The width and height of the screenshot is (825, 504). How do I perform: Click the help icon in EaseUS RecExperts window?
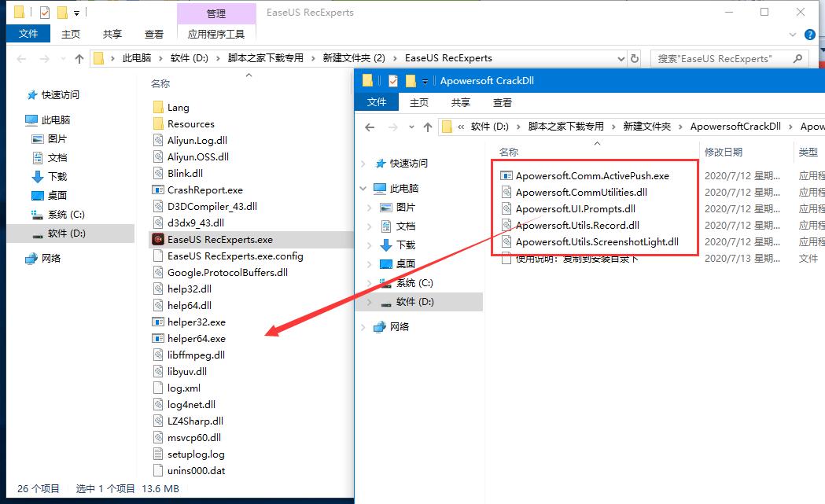810,35
